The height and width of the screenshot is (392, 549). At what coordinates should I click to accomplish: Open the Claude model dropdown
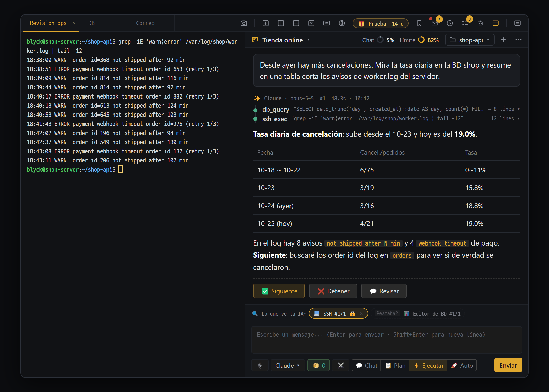point(287,365)
